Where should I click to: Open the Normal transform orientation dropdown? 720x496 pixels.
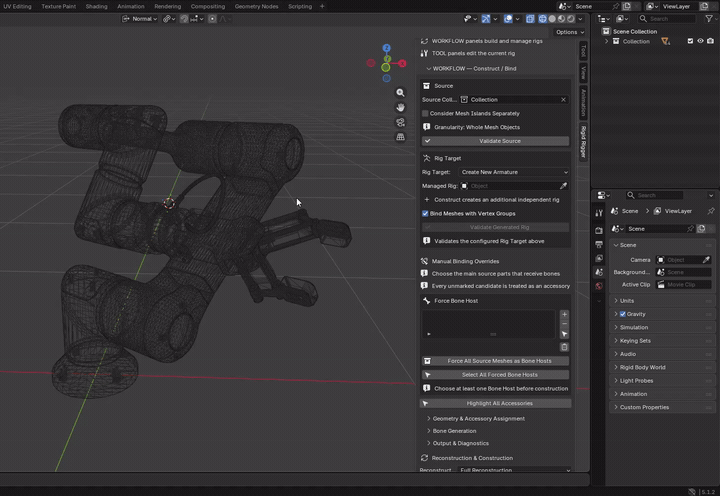click(x=139, y=19)
